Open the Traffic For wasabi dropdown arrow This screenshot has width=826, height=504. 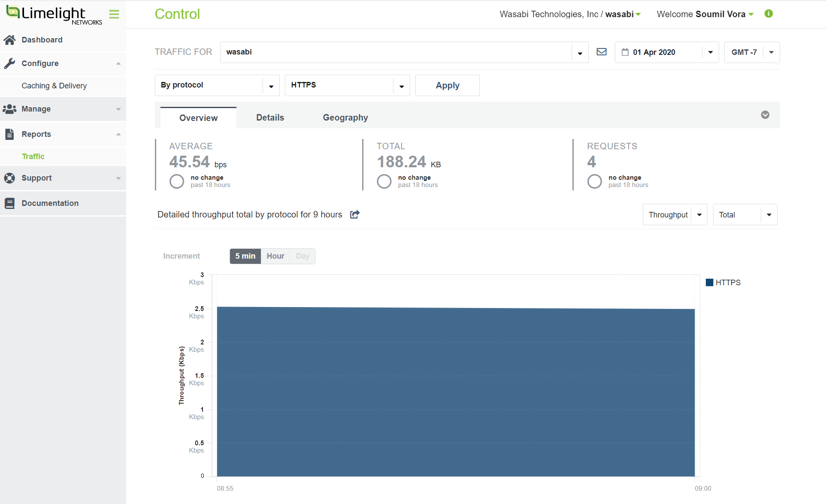(x=580, y=53)
